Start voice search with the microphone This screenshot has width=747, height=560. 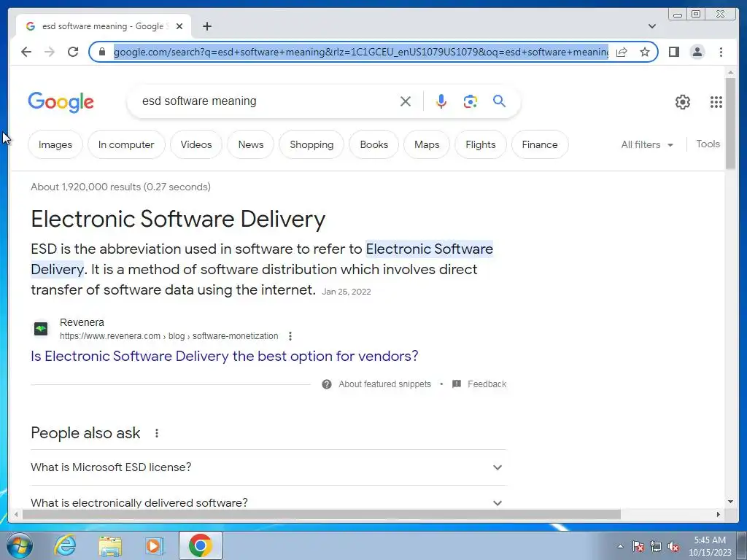[441, 101]
